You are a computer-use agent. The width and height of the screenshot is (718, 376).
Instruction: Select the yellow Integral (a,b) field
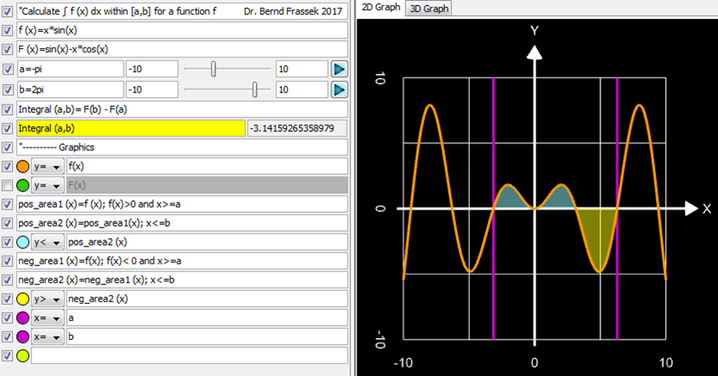tap(131, 128)
